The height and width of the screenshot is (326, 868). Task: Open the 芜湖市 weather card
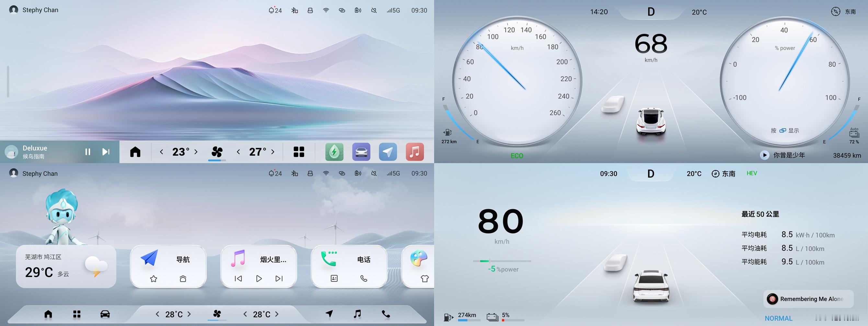click(x=66, y=267)
